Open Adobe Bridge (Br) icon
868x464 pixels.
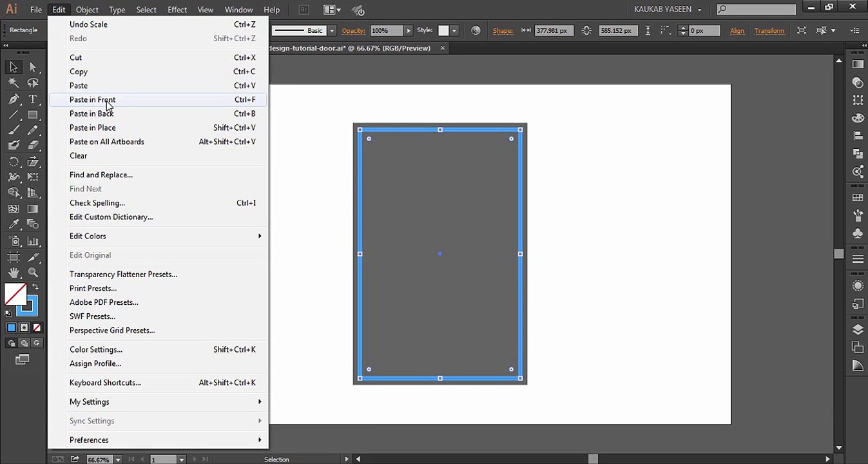coord(304,10)
